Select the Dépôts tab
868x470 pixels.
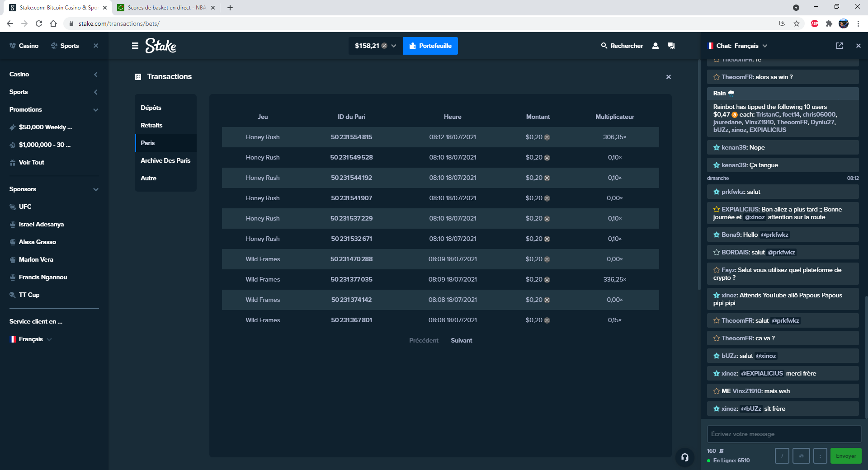pyautogui.click(x=165, y=108)
